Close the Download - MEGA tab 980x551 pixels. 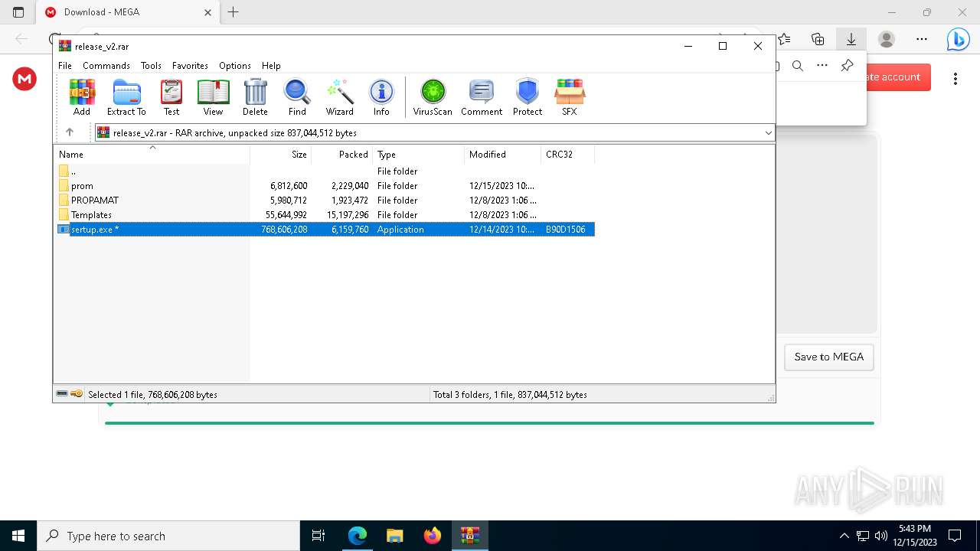tap(207, 12)
